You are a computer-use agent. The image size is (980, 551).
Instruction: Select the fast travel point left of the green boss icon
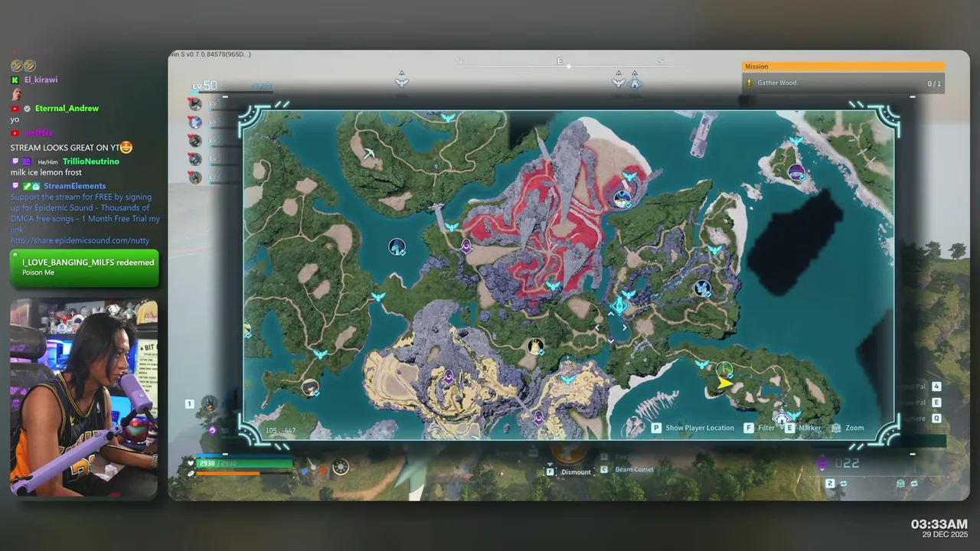coord(702,365)
